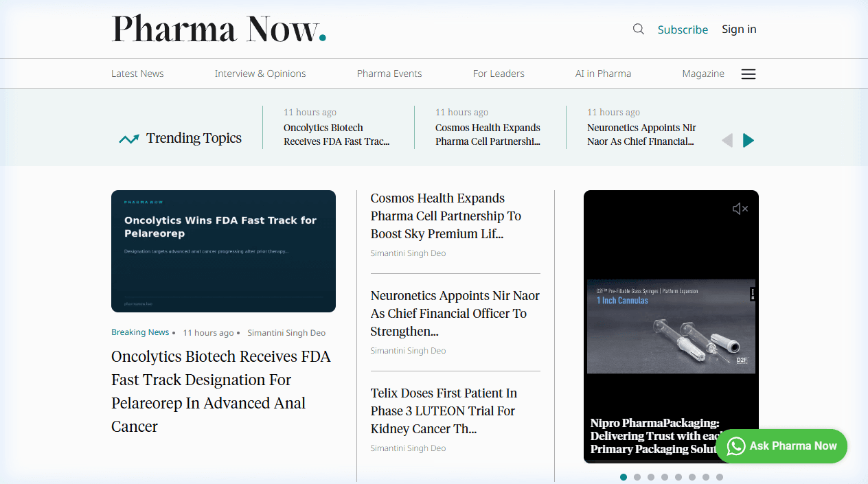Open the For Leaders menu

499,73
